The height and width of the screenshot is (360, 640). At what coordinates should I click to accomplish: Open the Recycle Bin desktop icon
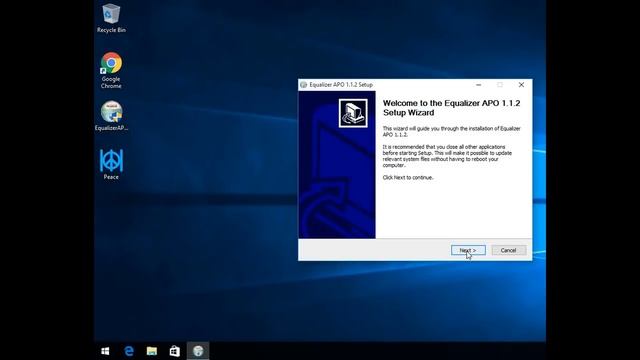[111, 18]
